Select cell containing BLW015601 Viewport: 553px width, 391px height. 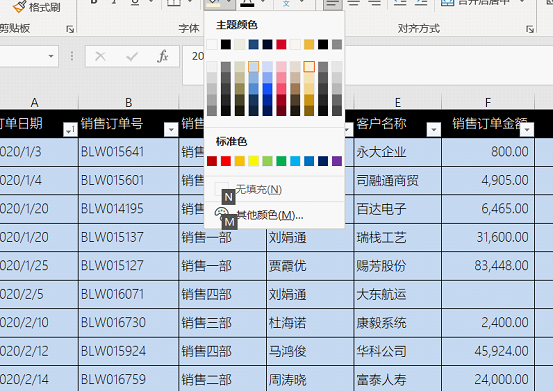pyautogui.click(x=128, y=181)
